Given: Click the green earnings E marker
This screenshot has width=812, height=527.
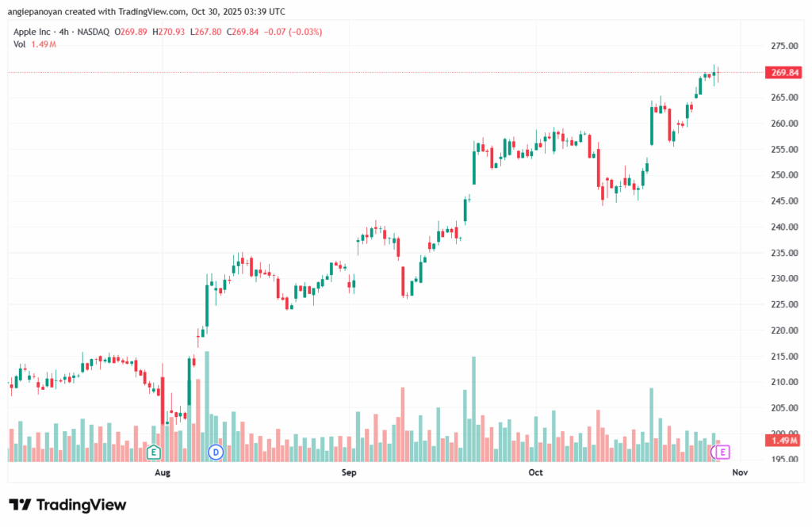Looking at the screenshot, I should coord(154,453).
